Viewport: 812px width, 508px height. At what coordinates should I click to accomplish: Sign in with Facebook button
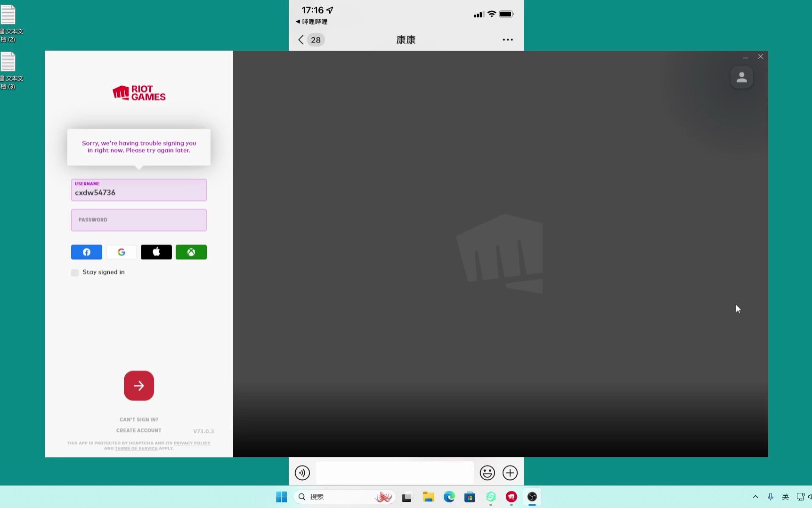pyautogui.click(x=87, y=252)
